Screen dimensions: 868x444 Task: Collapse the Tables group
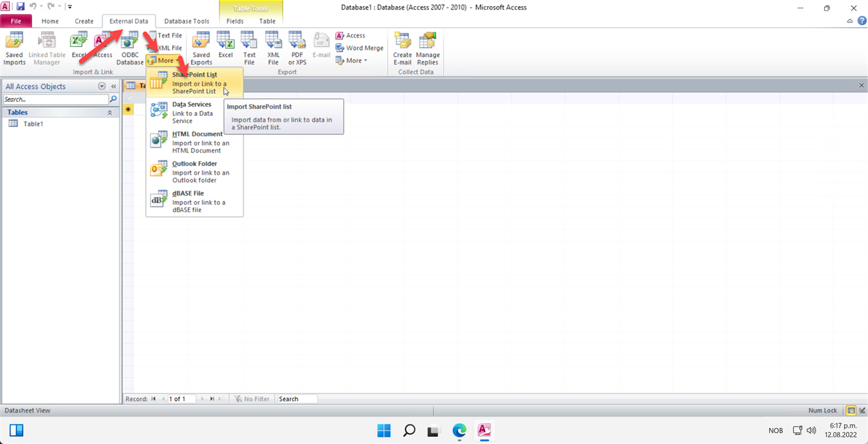pyautogui.click(x=110, y=112)
